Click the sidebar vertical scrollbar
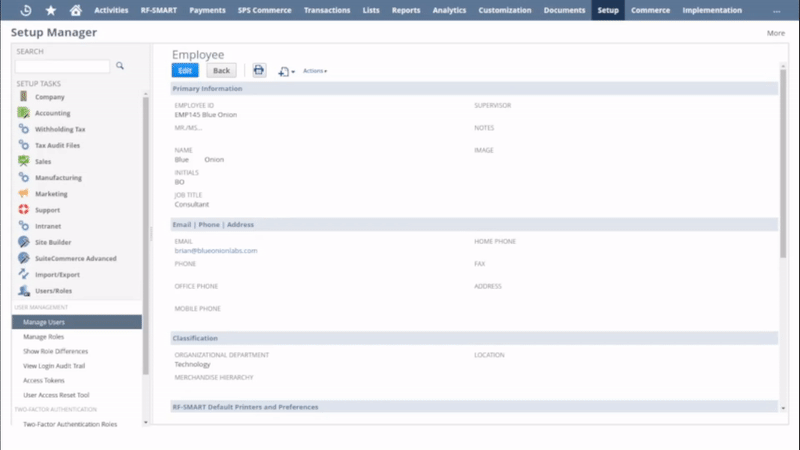The width and height of the screenshot is (800, 450). (145, 235)
